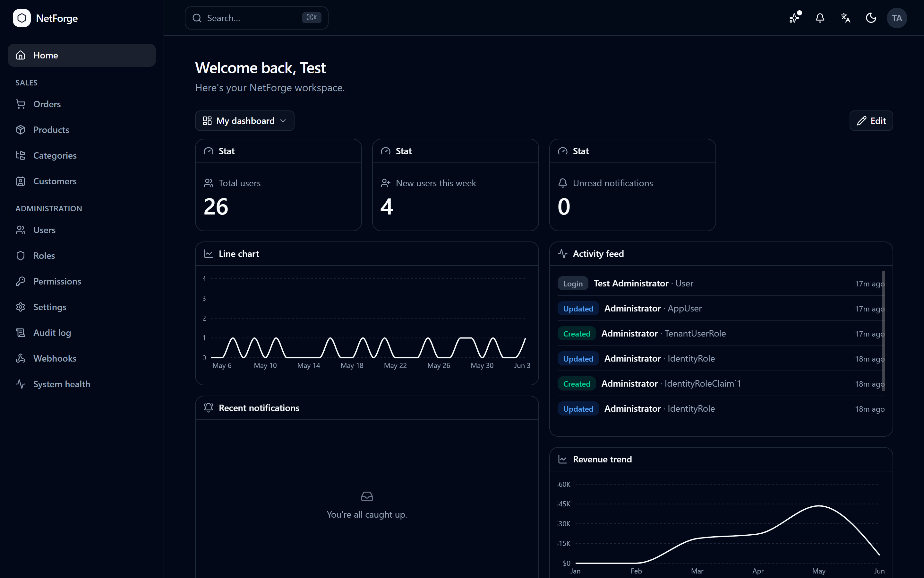Click the Audit log scroll icon
The image size is (924, 578).
pos(21,333)
